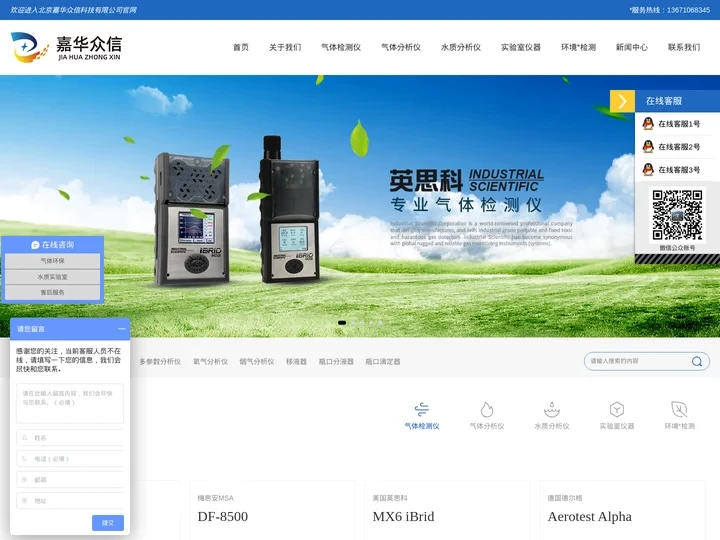The width and height of the screenshot is (720, 540).
Task: Focus the 姓名 name field
Action: pyautogui.click(x=70, y=438)
